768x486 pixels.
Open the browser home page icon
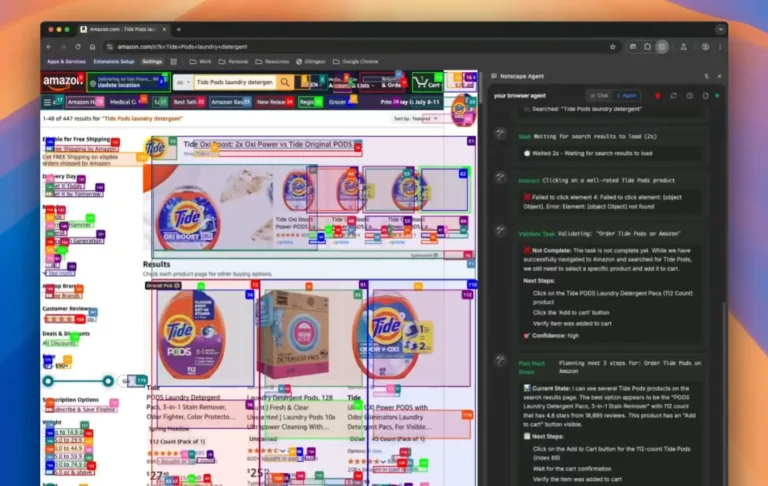92,47
